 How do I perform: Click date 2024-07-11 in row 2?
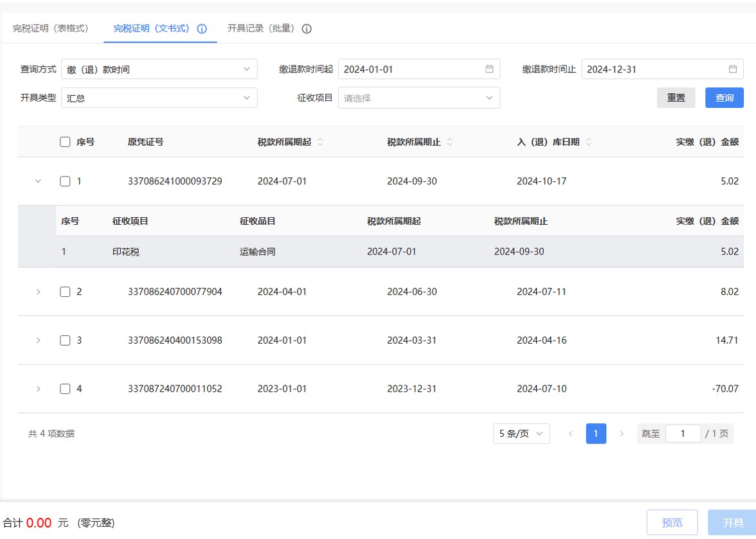coord(541,292)
